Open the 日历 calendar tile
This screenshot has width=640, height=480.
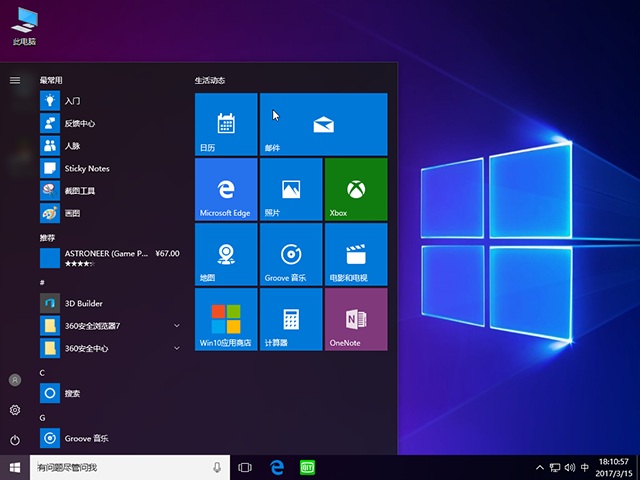(x=226, y=124)
